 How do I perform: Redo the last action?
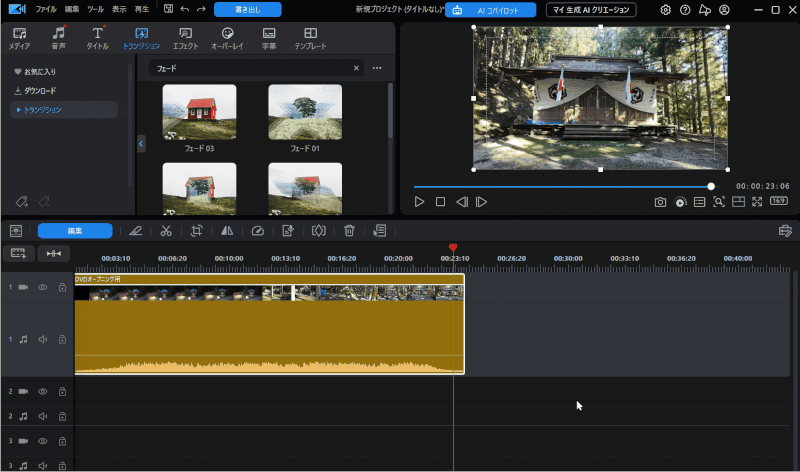(x=202, y=9)
